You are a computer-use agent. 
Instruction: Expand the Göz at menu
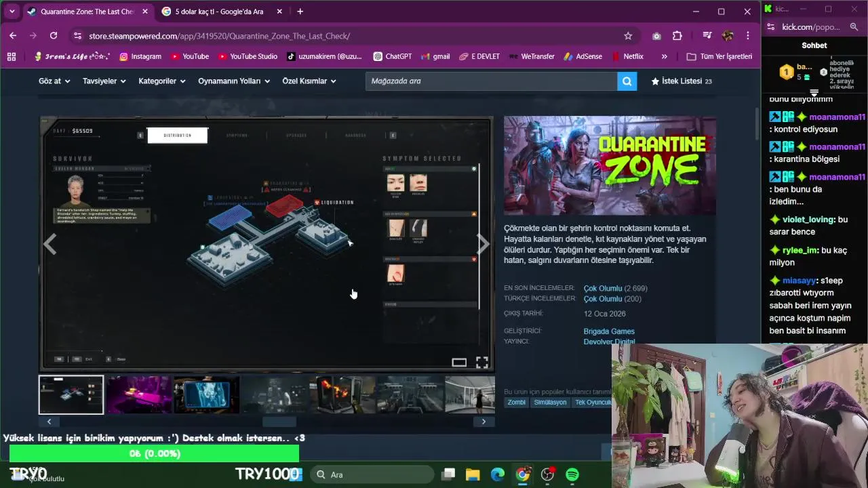coord(54,81)
